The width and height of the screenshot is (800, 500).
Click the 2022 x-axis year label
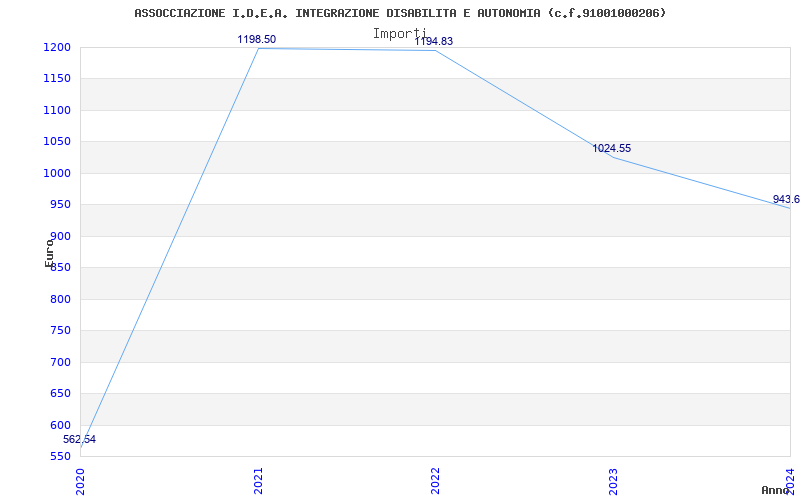click(435, 481)
